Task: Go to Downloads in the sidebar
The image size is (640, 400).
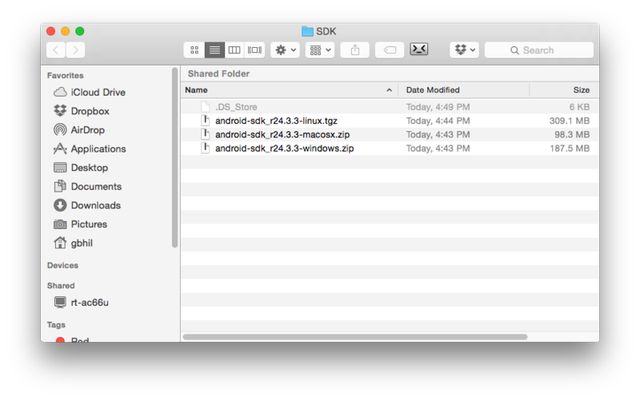Action: (95, 205)
